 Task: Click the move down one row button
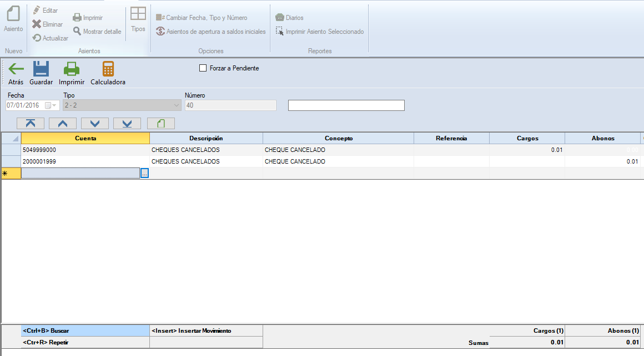pyautogui.click(x=95, y=123)
